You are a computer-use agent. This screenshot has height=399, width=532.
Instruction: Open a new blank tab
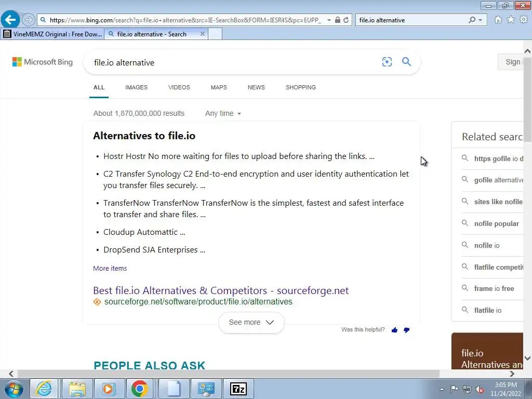[x=215, y=34]
